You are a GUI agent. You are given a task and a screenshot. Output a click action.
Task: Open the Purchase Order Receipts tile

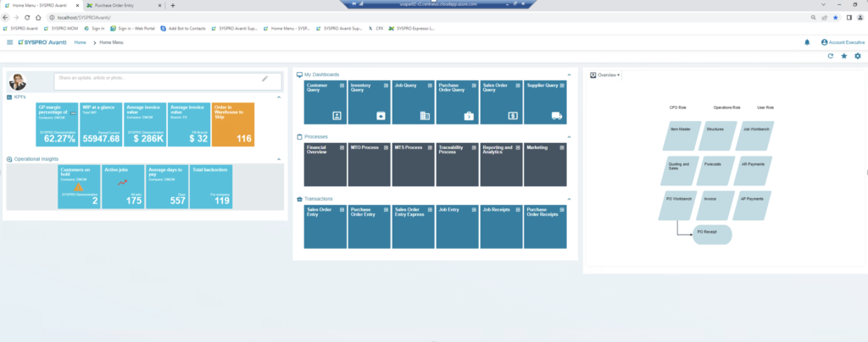545,227
